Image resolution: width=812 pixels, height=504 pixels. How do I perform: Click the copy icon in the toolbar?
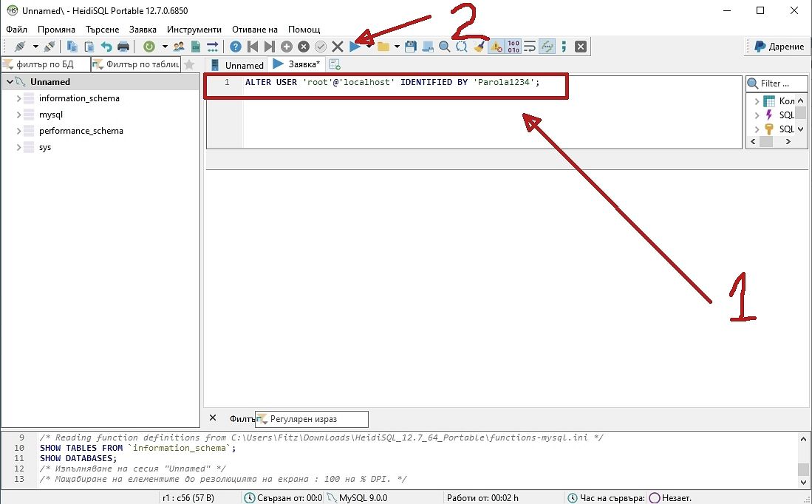coord(72,47)
